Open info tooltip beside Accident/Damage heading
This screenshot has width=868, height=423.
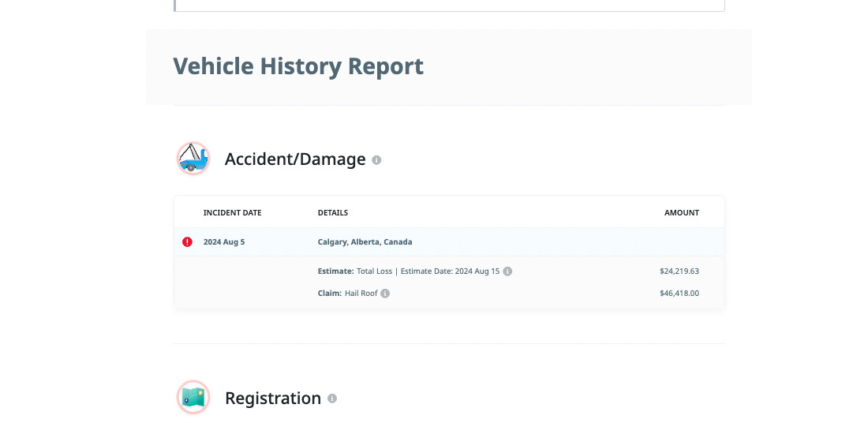(376, 160)
